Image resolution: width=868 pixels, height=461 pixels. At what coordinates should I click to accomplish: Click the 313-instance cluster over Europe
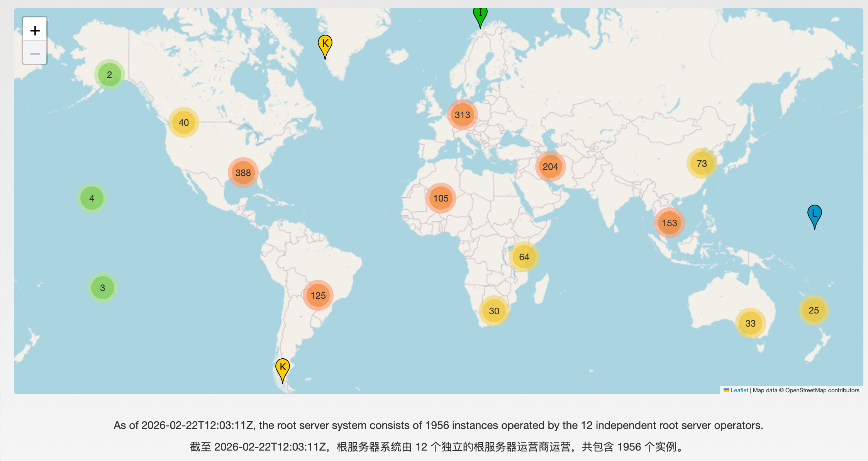462,115
